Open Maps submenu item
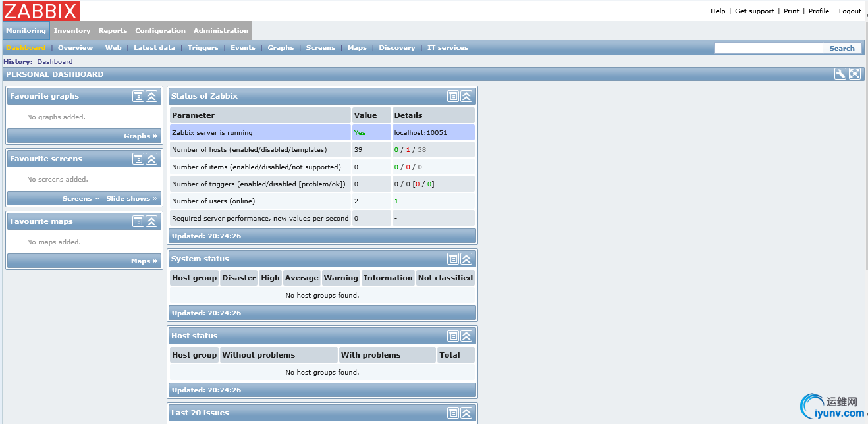This screenshot has height=424, width=868. coord(357,47)
